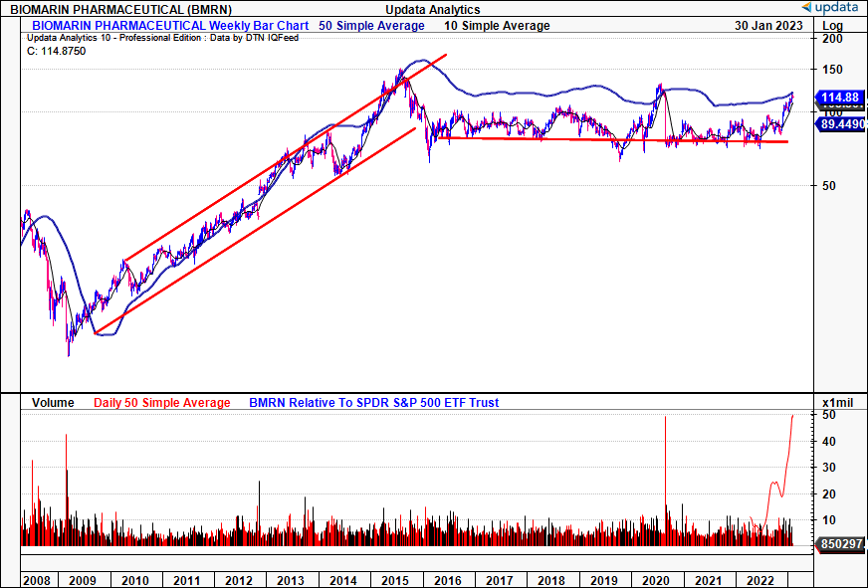
Task: Click the upper red channel trendline
Action: click(x=286, y=157)
